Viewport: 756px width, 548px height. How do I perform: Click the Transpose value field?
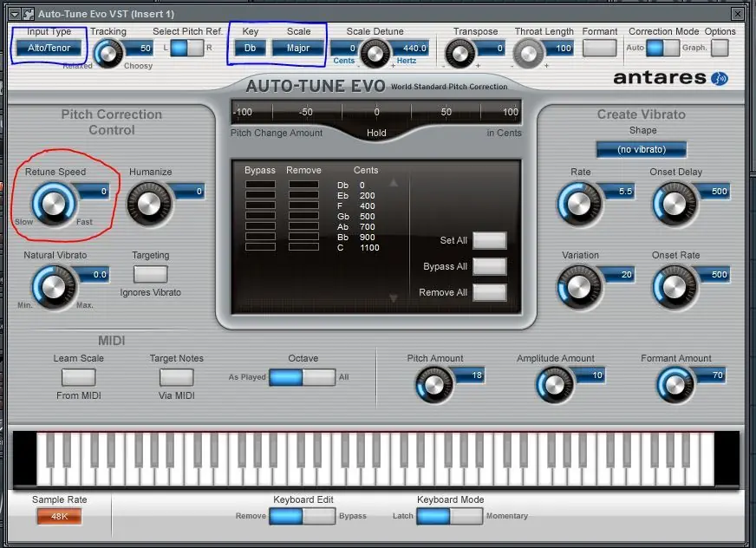tap(492, 49)
